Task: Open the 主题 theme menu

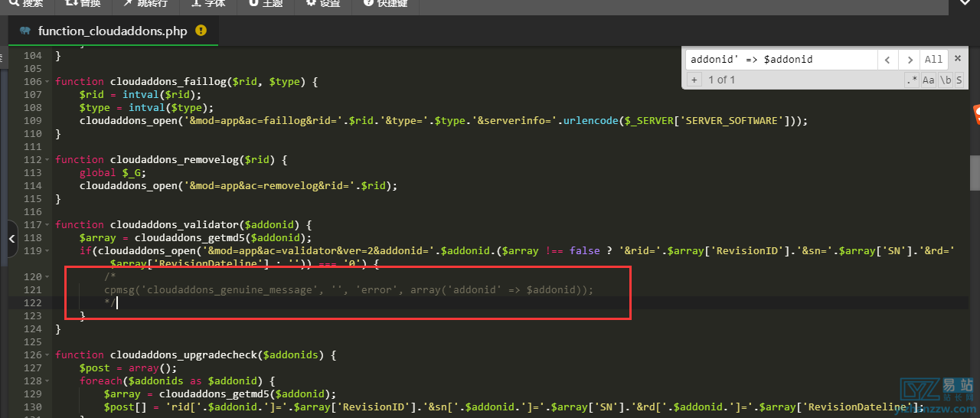Action: click(x=266, y=4)
